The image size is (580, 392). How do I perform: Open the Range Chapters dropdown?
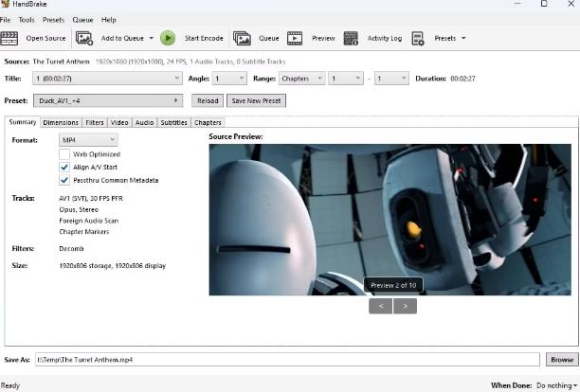coord(301,79)
